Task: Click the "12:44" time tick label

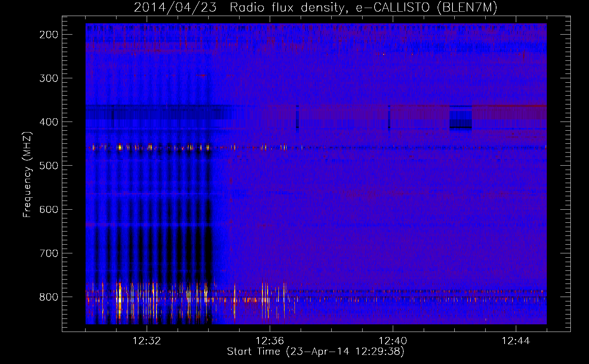Action: click(x=516, y=341)
